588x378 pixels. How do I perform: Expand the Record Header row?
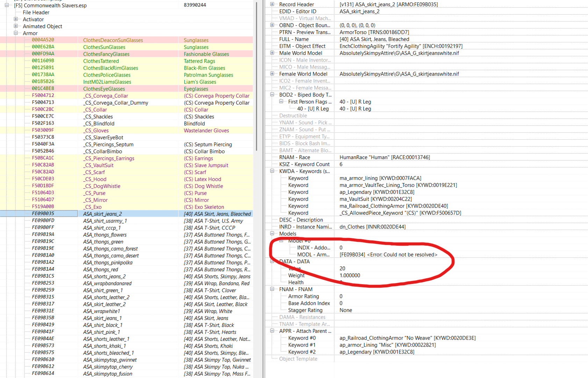pyautogui.click(x=272, y=4)
